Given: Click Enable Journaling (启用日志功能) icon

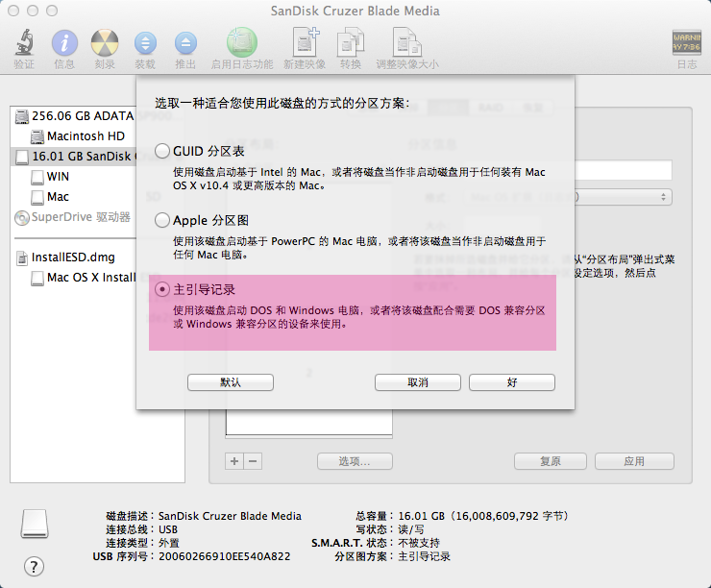Looking at the screenshot, I should tap(242, 42).
